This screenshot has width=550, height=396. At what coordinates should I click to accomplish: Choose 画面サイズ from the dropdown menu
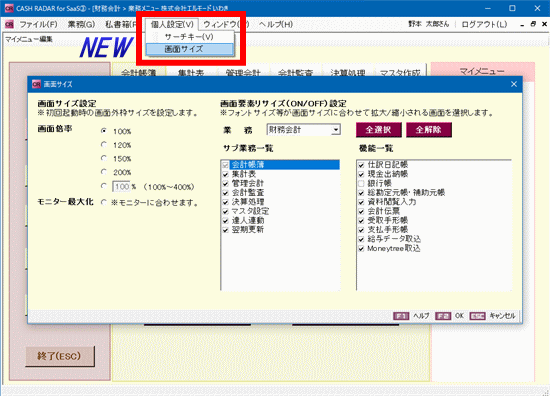click(x=189, y=49)
